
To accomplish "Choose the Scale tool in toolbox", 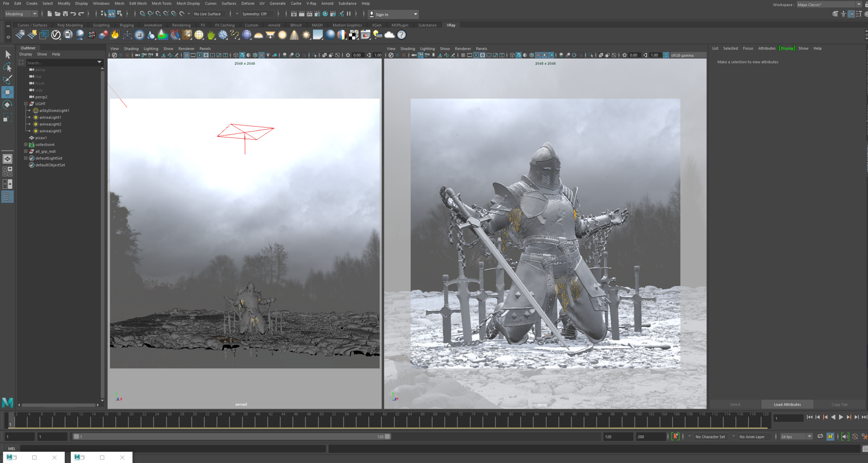I will click(8, 118).
